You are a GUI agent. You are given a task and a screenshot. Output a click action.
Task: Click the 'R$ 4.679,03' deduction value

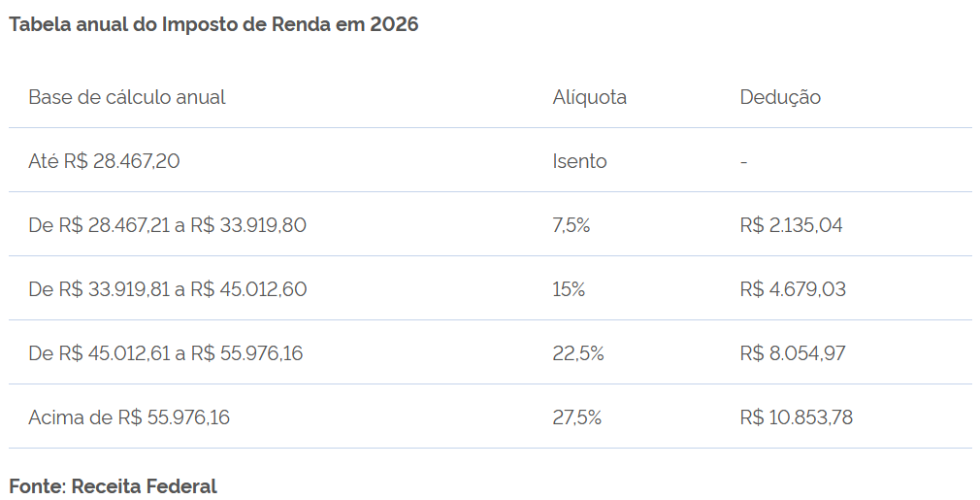791,289
